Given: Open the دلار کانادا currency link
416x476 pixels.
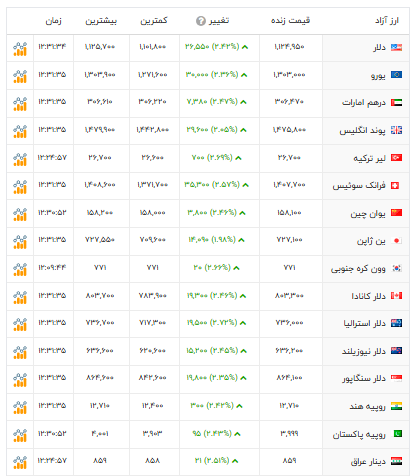Looking at the screenshot, I should (x=368, y=296).
